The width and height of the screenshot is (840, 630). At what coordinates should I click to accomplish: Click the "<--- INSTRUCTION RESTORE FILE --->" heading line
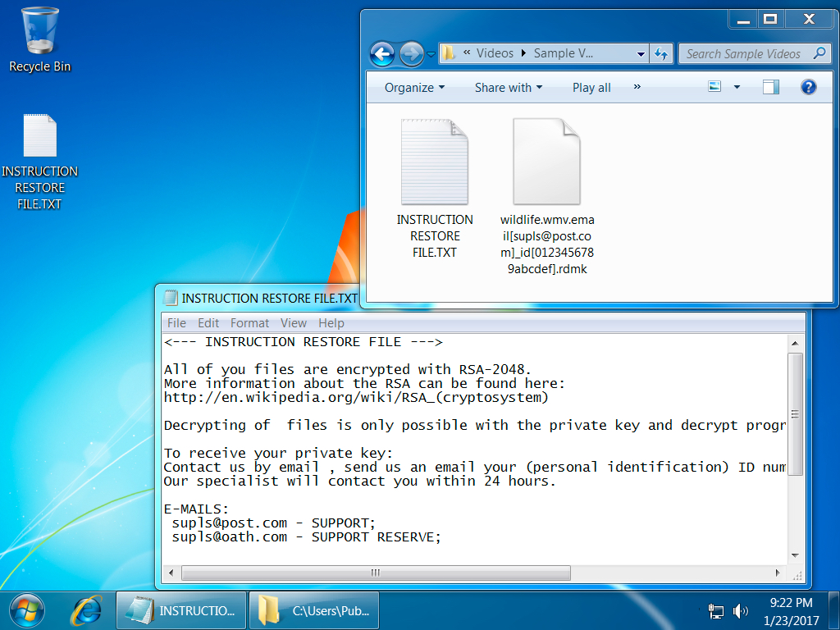coord(304,342)
